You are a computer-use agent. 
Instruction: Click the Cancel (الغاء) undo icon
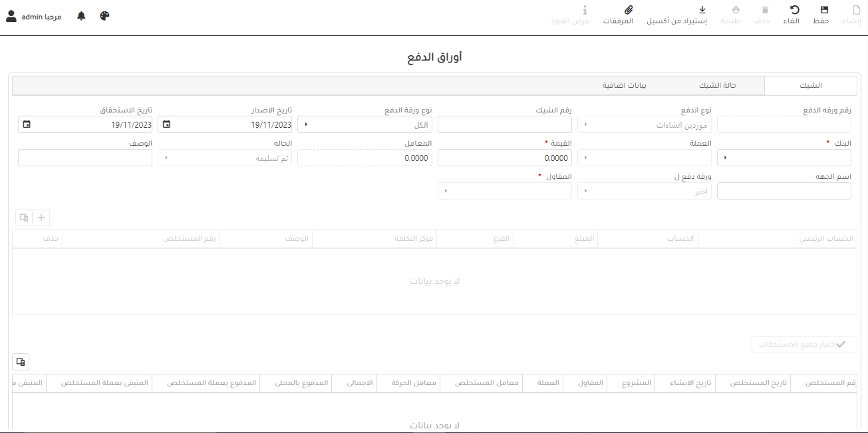(x=794, y=11)
